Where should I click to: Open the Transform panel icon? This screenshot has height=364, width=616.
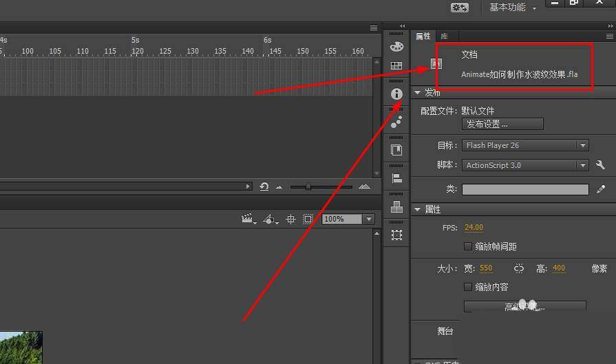[x=396, y=235]
